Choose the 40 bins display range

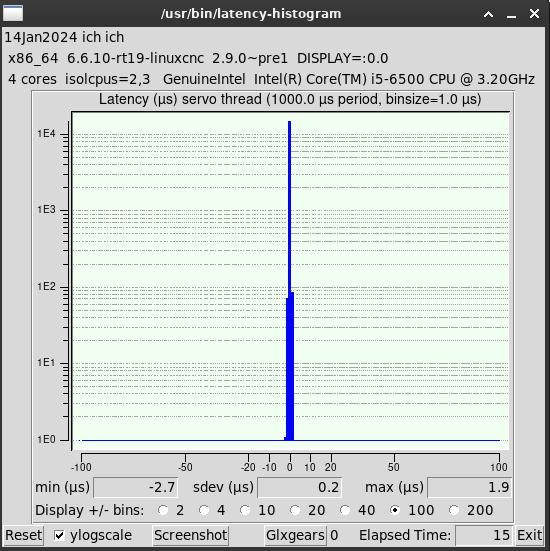pos(345,510)
